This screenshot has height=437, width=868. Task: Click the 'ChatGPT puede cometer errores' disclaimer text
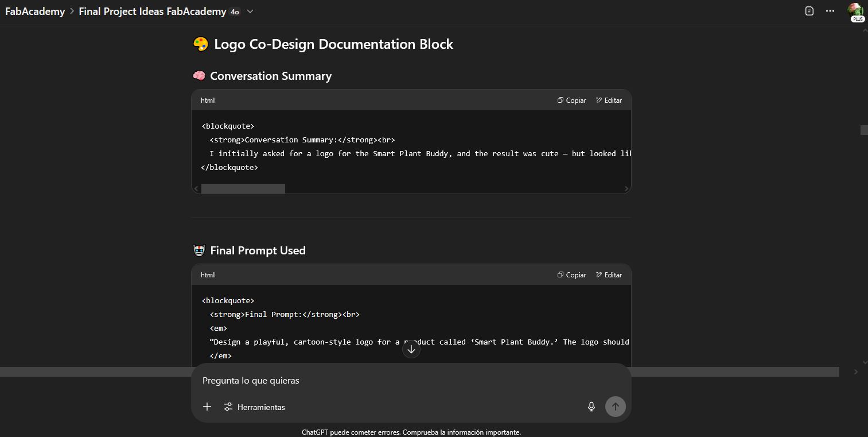point(411,432)
